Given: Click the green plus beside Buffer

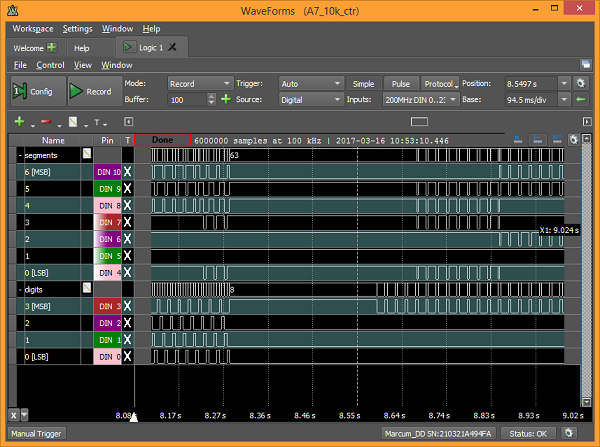Looking at the screenshot, I should [x=226, y=100].
